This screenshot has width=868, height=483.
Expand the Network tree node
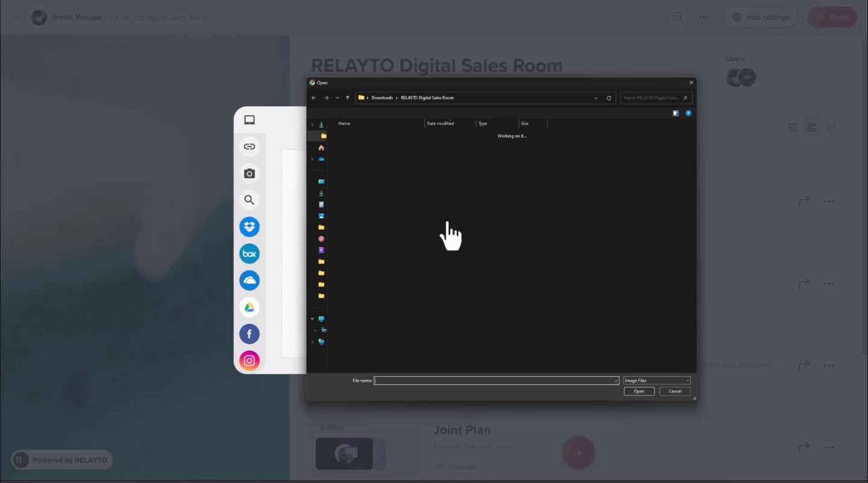pos(312,341)
